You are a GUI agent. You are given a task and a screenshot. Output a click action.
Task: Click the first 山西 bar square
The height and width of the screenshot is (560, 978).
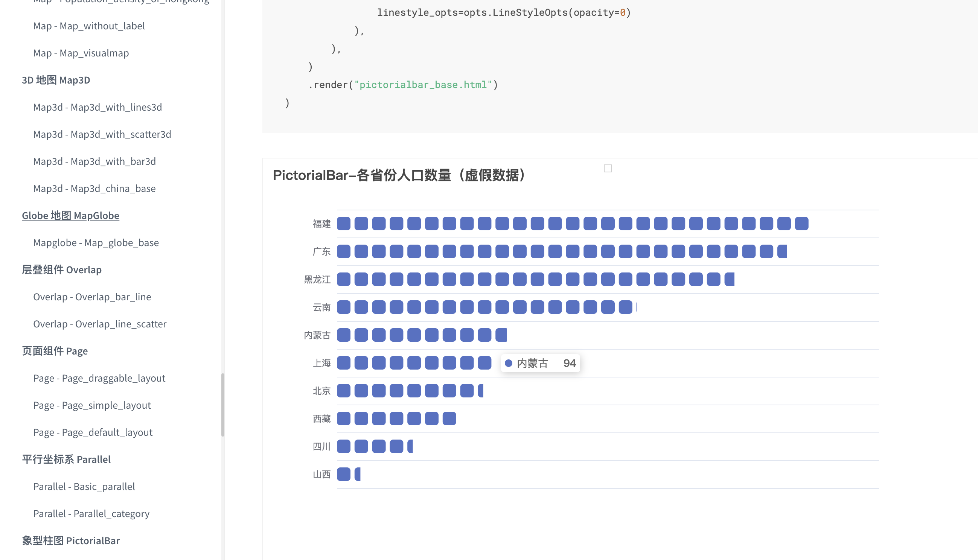tap(343, 474)
